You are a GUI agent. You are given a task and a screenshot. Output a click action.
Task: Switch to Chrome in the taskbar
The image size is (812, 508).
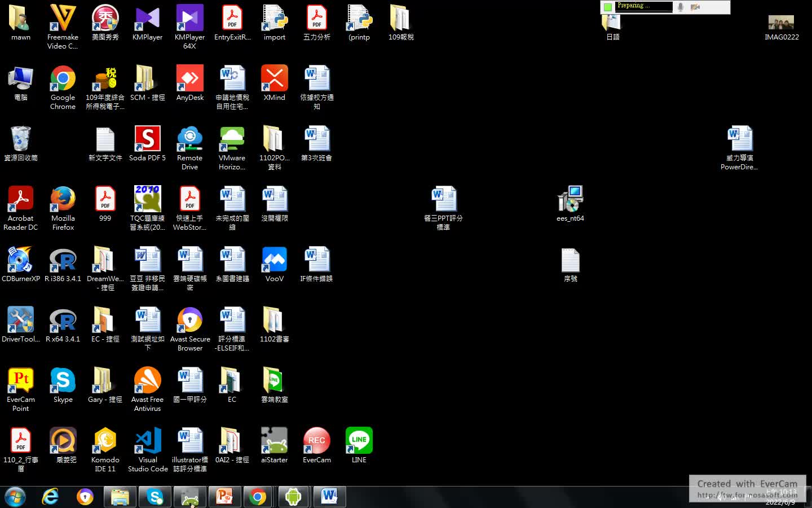[258, 497]
